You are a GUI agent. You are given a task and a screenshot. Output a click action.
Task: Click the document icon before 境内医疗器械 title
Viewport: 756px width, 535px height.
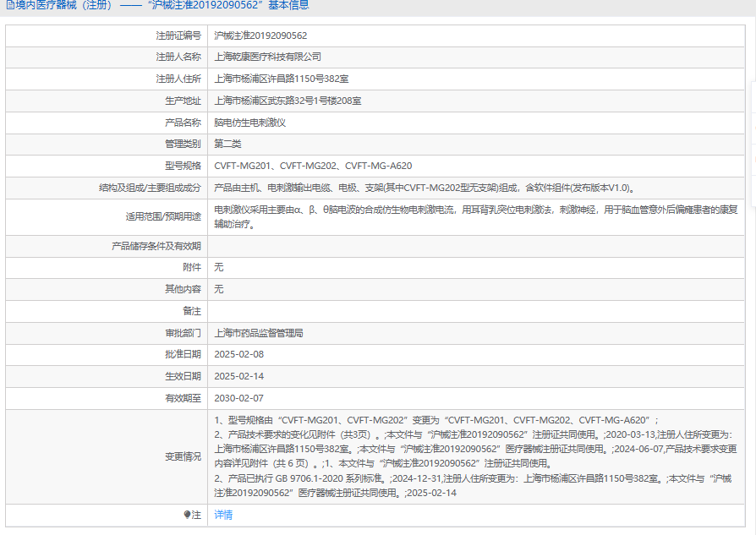(9, 5)
